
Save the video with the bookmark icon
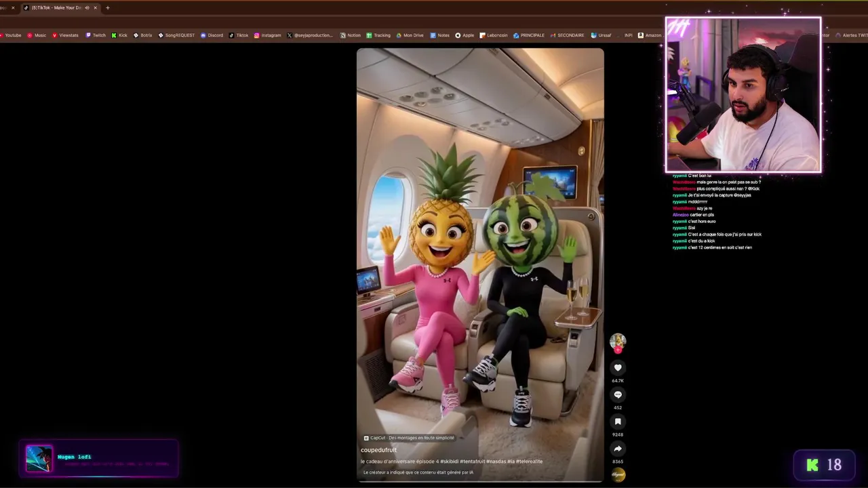pyautogui.click(x=617, y=422)
